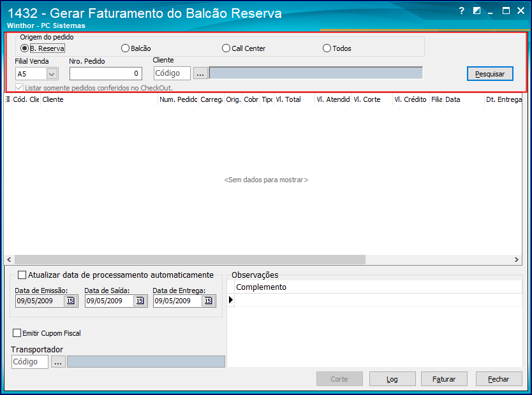The image size is (532, 395).
Task: Sort by the Cód. Cli column header
Action: [26, 99]
